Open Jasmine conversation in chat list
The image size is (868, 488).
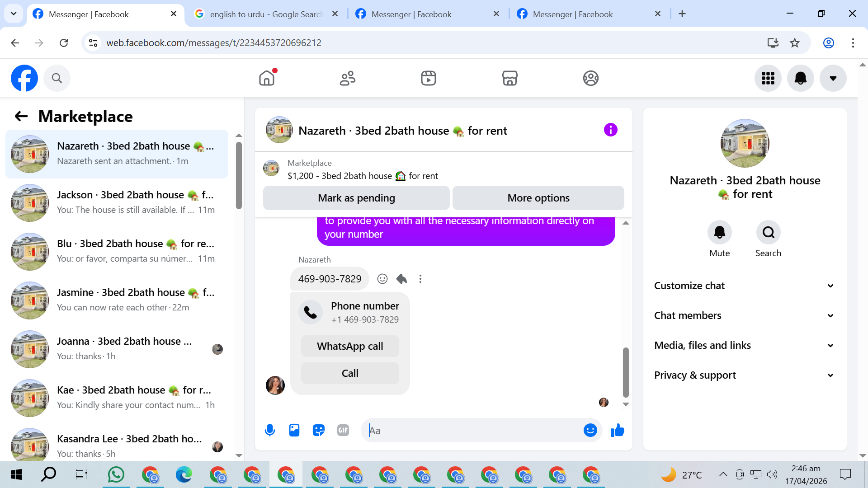pos(117,300)
